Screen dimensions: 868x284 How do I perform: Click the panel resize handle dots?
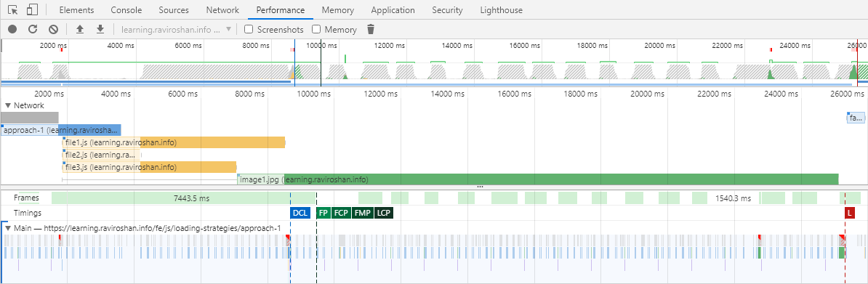click(480, 187)
